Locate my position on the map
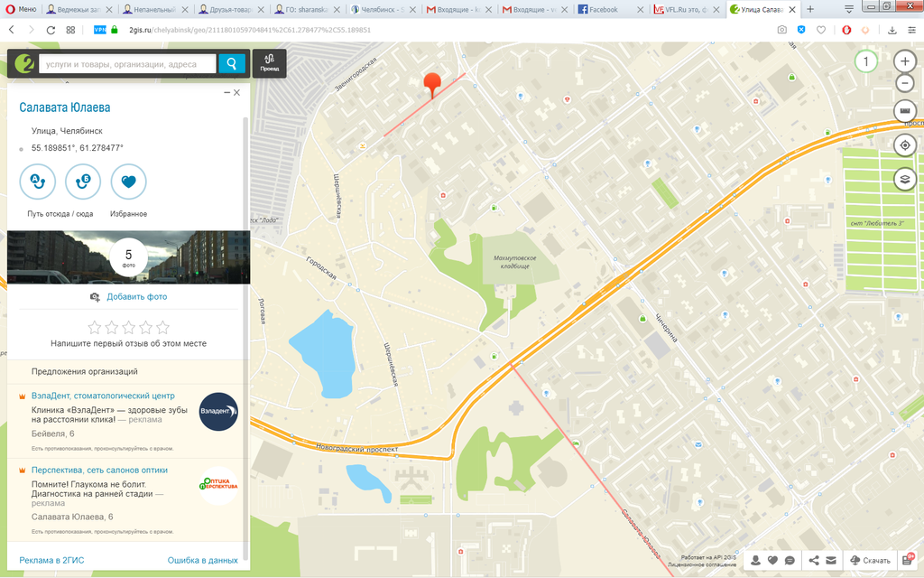 pos(905,145)
